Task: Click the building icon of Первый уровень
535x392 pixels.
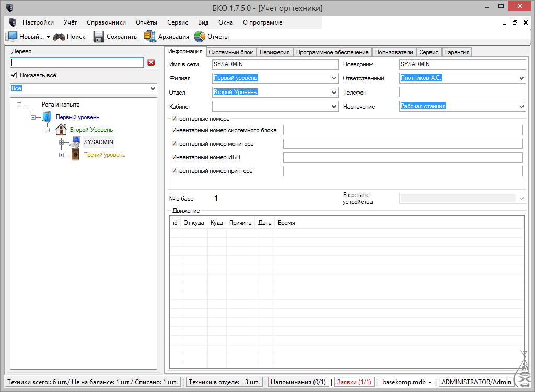Action: 46,117
